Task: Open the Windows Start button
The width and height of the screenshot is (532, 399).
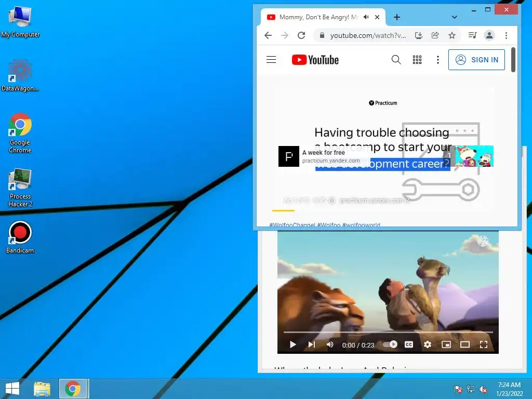Action: [x=12, y=389]
